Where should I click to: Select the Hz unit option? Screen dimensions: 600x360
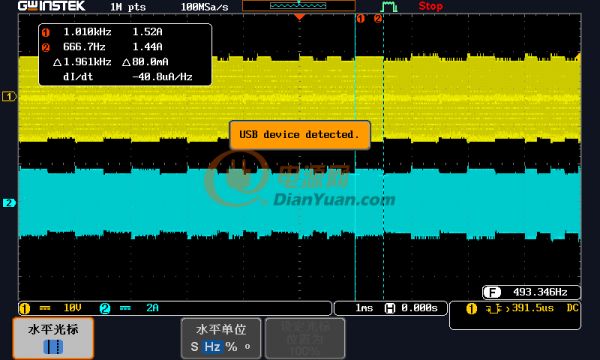point(212,347)
